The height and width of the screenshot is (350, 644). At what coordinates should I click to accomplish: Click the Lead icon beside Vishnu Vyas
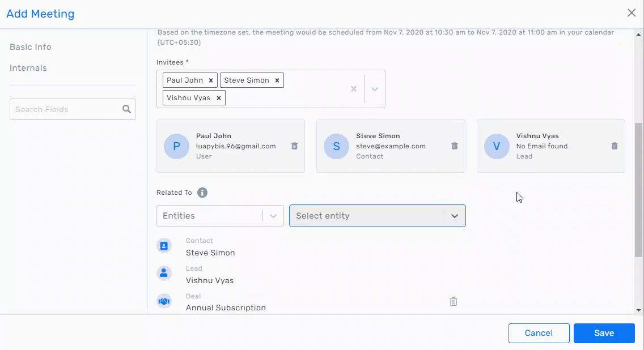pos(164,274)
